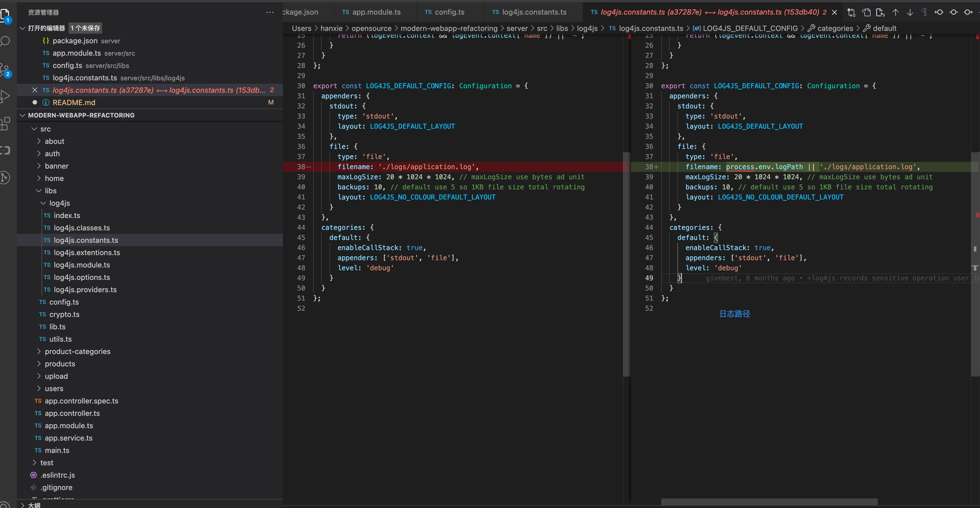This screenshot has width=980, height=508.
Task: Expand the products folder
Action: tap(60, 364)
